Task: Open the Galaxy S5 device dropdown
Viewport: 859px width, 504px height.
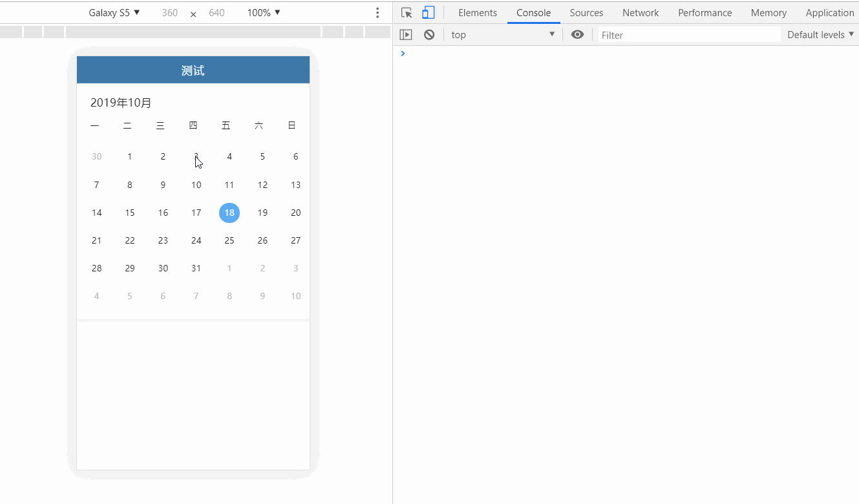Action: pyautogui.click(x=114, y=13)
